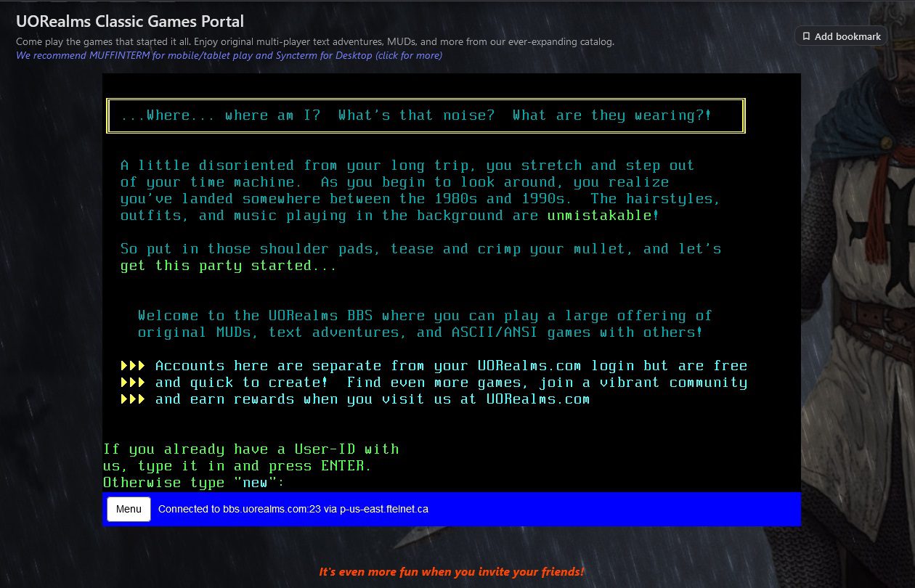Click the 'invite your friends' orange text

[451, 571]
